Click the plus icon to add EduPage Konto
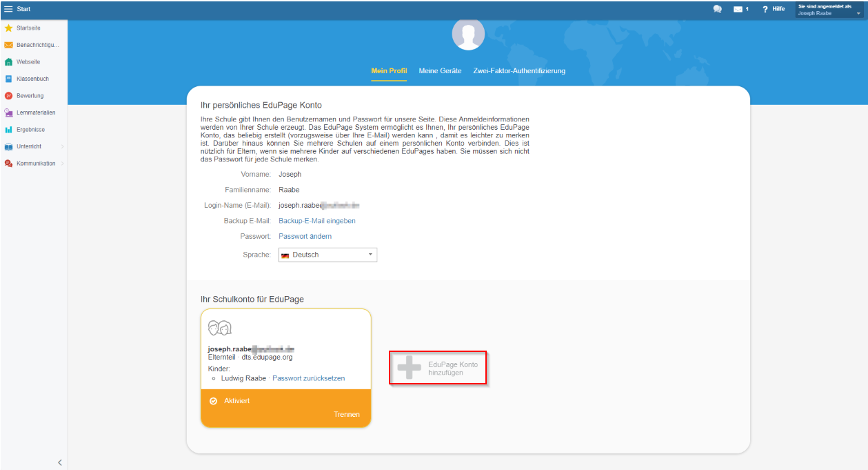 [x=409, y=368]
